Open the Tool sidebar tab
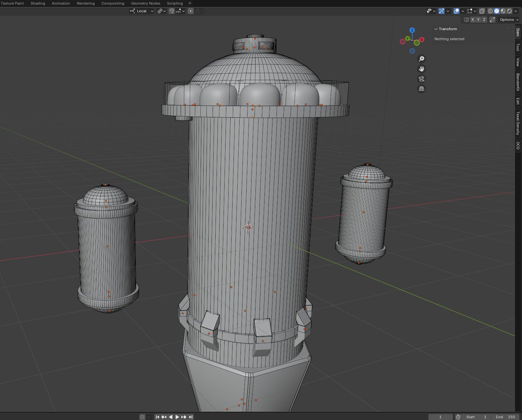 pyautogui.click(x=518, y=47)
